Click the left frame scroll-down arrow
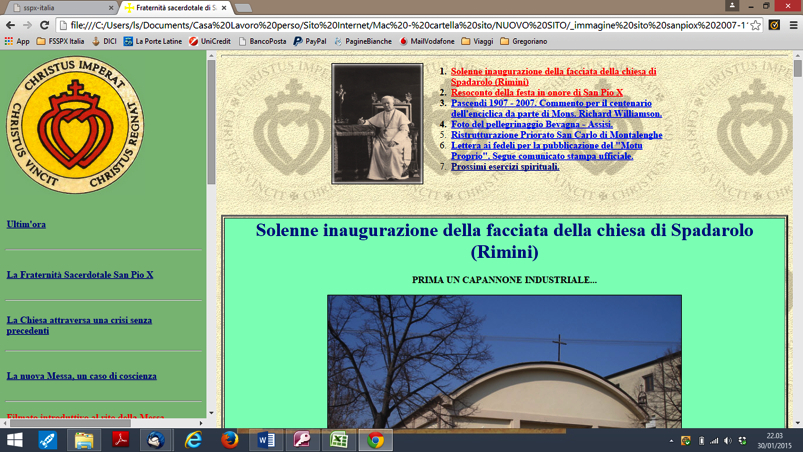Image resolution: width=803 pixels, height=452 pixels. [x=211, y=413]
